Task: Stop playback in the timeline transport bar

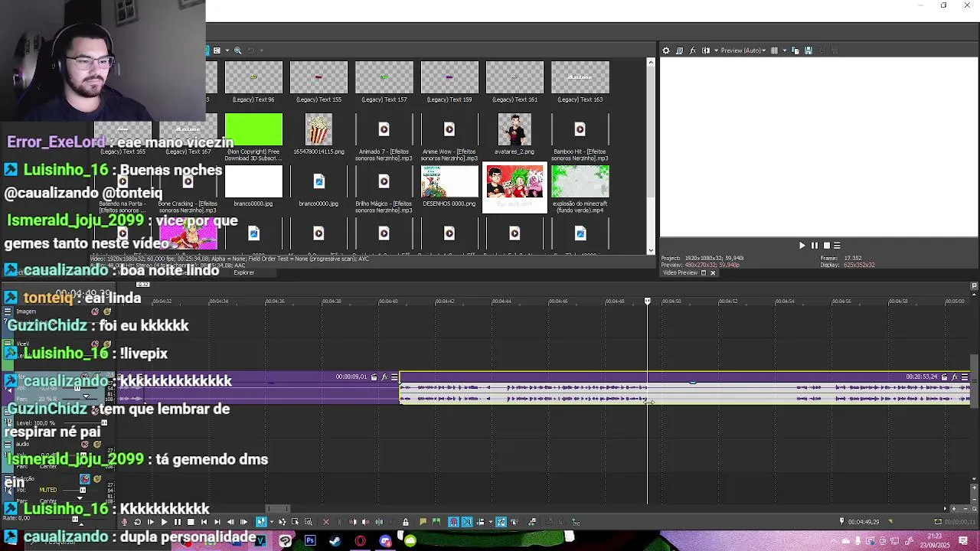Action: pos(191,522)
